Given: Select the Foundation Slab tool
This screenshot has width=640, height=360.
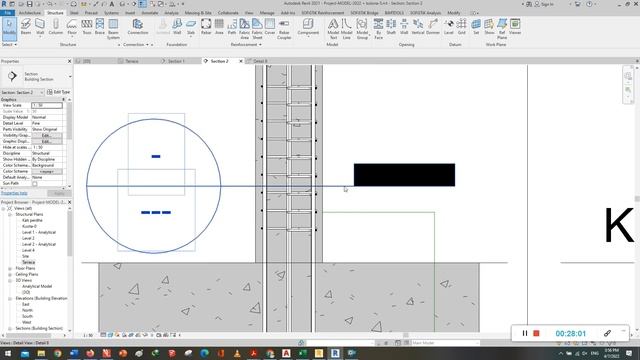Looking at the screenshot, I should (x=191, y=27).
